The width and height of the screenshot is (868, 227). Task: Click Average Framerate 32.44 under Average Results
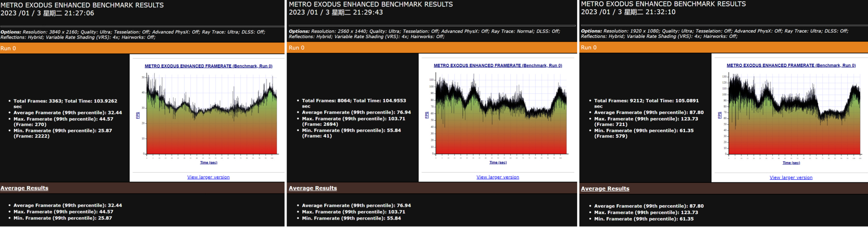point(68,205)
